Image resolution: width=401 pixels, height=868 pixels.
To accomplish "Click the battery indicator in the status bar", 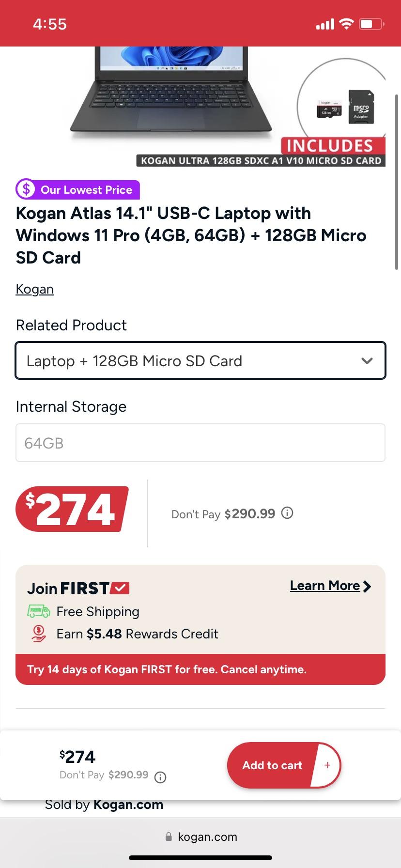I will pyautogui.click(x=370, y=23).
